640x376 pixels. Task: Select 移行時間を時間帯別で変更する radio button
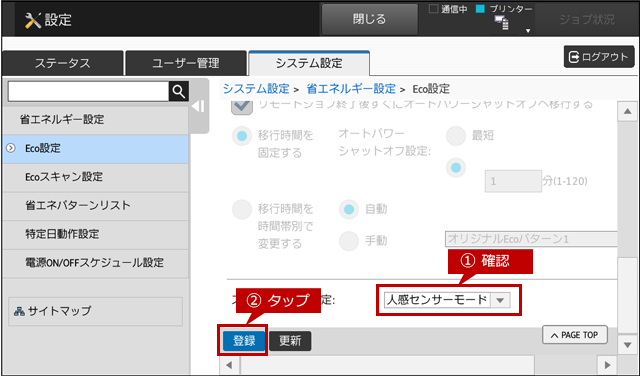click(x=242, y=209)
